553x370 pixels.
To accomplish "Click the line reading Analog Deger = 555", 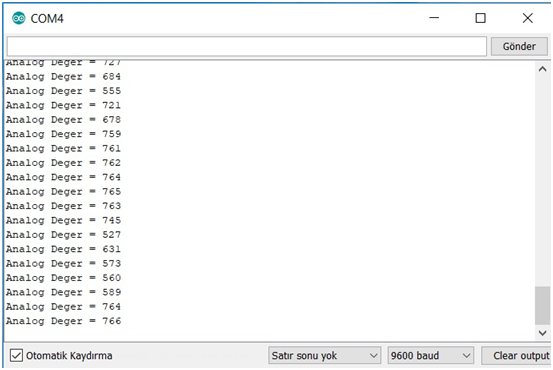I will coord(63,91).
